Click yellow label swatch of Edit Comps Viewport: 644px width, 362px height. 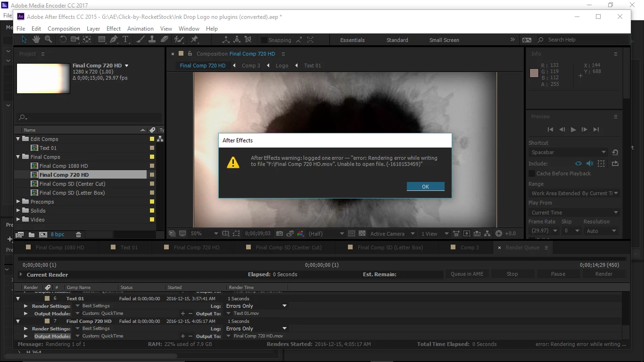152,139
